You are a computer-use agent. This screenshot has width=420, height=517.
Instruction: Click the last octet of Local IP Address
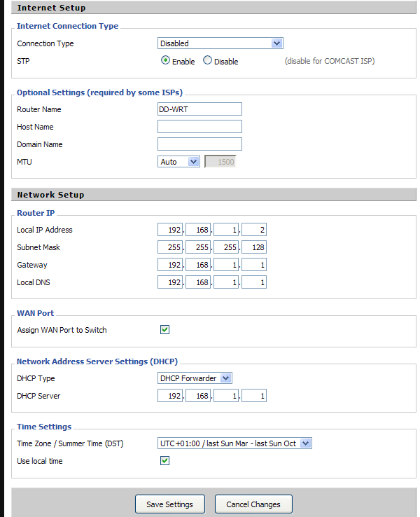click(x=254, y=230)
